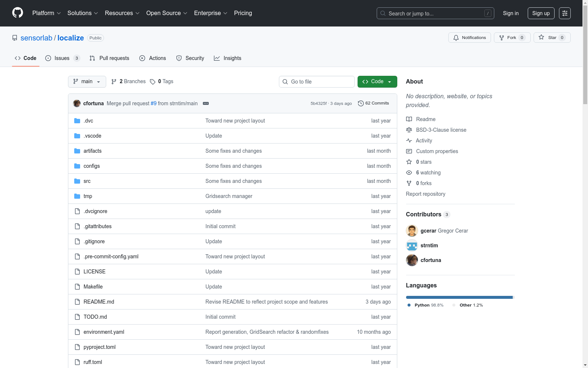Click the src folder icon
The width and height of the screenshot is (588, 368).
click(77, 181)
